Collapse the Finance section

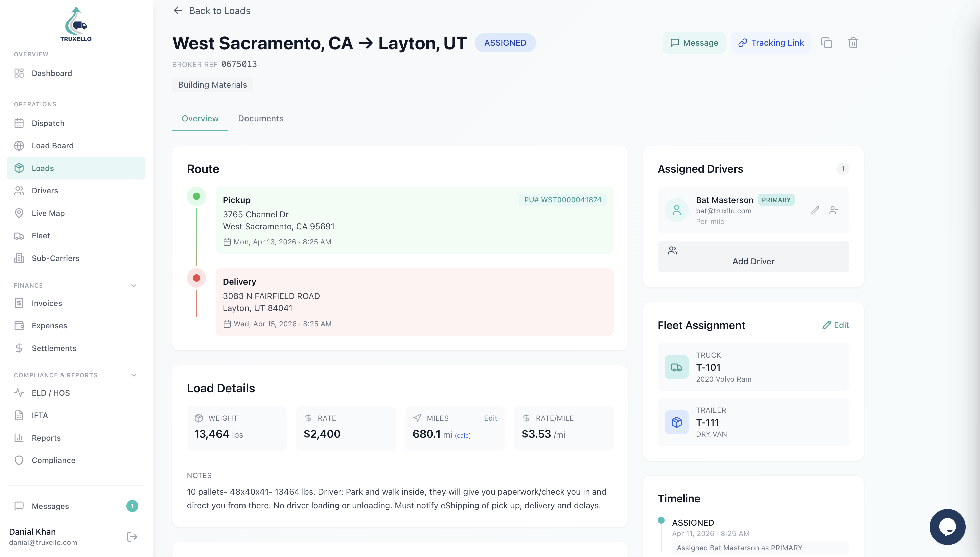click(x=133, y=285)
